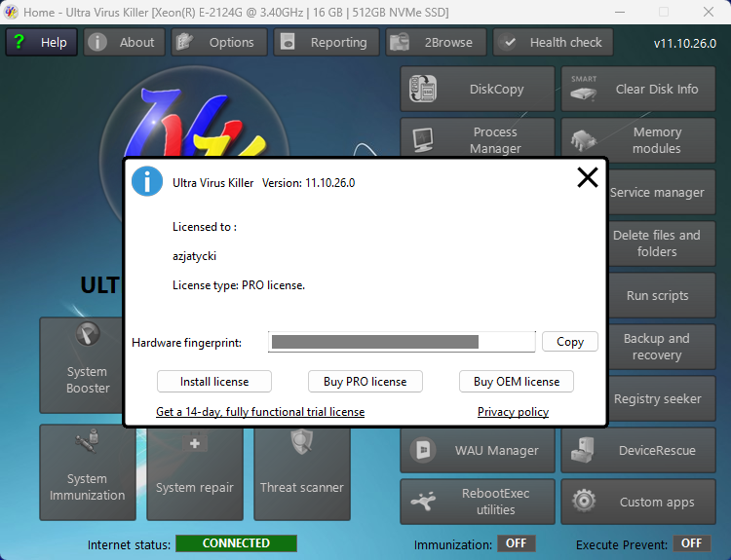
Task: Click the app icon in title bar
Action: coord(11,12)
